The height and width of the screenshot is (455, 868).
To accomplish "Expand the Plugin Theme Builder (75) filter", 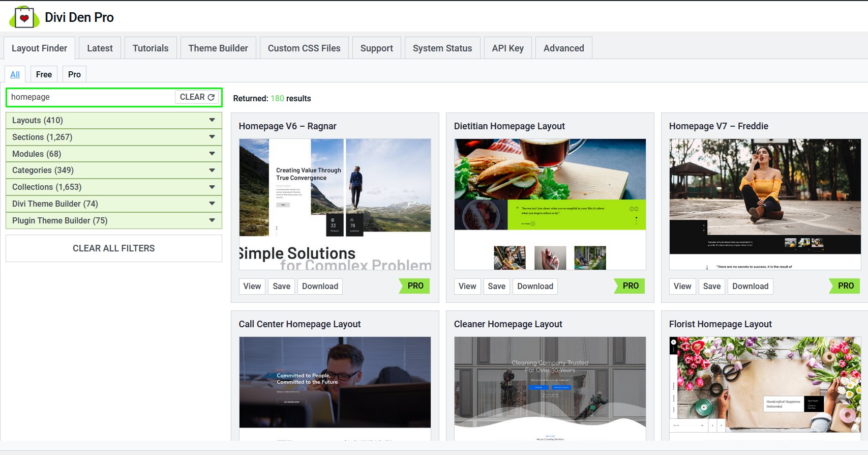I will pyautogui.click(x=114, y=220).
